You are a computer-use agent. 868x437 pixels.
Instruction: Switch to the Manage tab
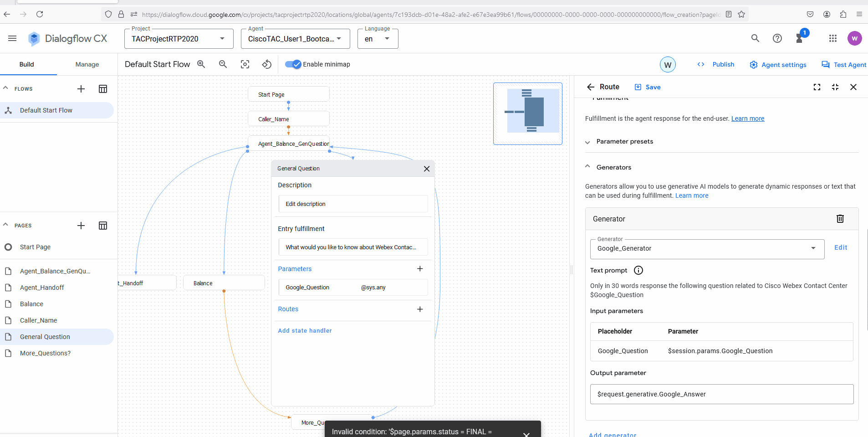coord(87,64)
